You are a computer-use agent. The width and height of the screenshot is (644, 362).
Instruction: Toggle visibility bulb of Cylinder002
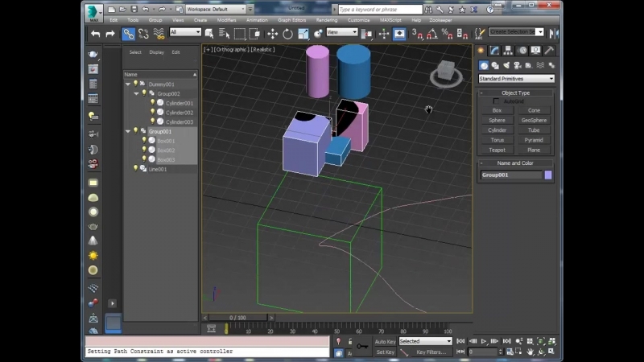coord(152,112)
